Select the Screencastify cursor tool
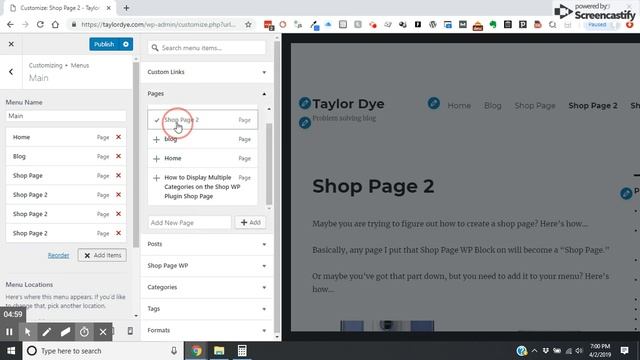640x360 pixels. [x=27, y=332]
